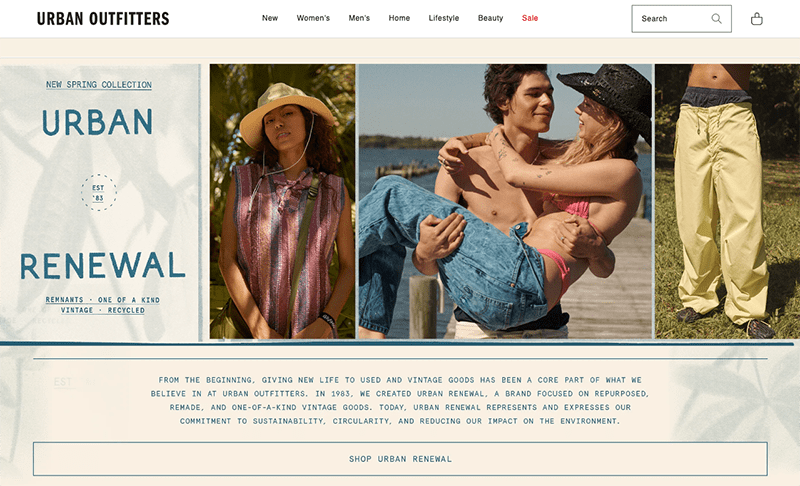This screenshot has width=800, height=486.
Task: Click Remnants One of a Kind text
Action: (x=103, y=300)
